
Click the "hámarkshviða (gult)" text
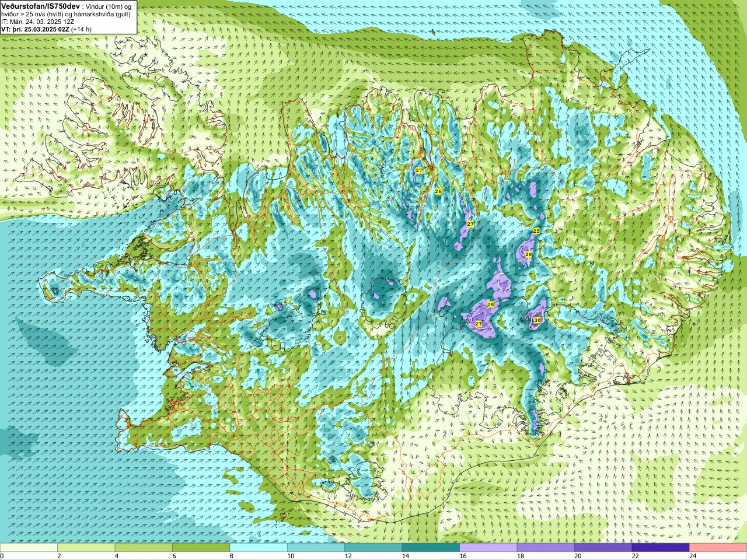tap(103, 14)
